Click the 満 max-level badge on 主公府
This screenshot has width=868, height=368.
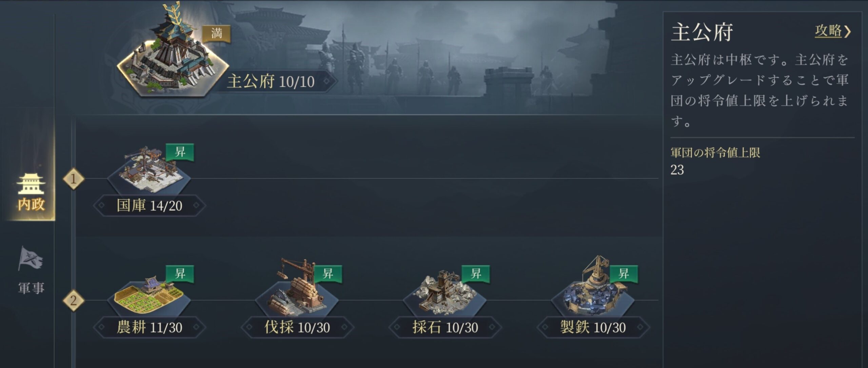217,34
